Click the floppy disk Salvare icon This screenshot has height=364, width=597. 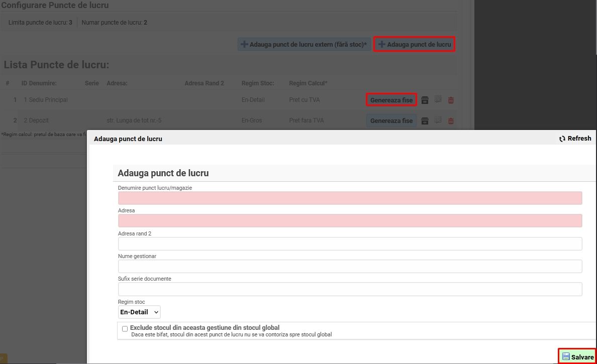click(566, 356)
